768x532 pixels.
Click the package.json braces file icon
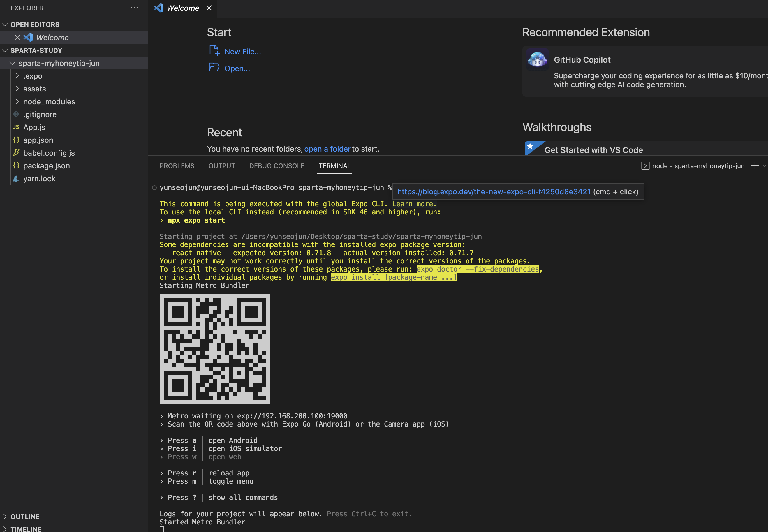coord(16,165)
